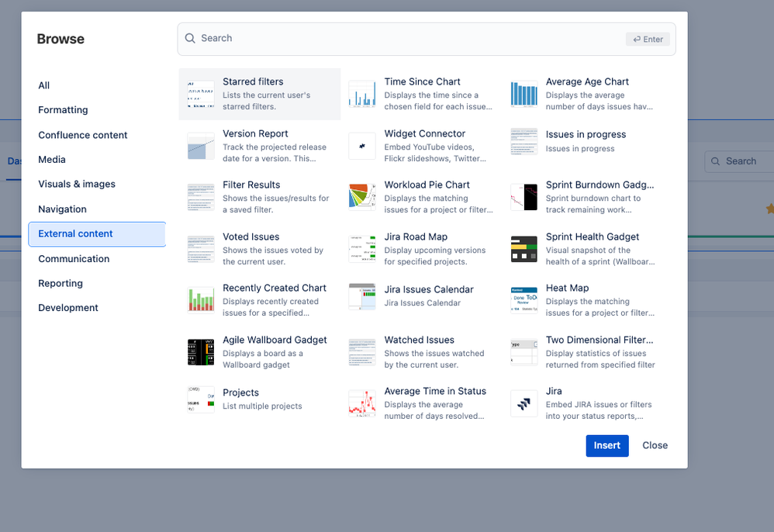Click the Average Age Chart bar icon

[523, 94]
